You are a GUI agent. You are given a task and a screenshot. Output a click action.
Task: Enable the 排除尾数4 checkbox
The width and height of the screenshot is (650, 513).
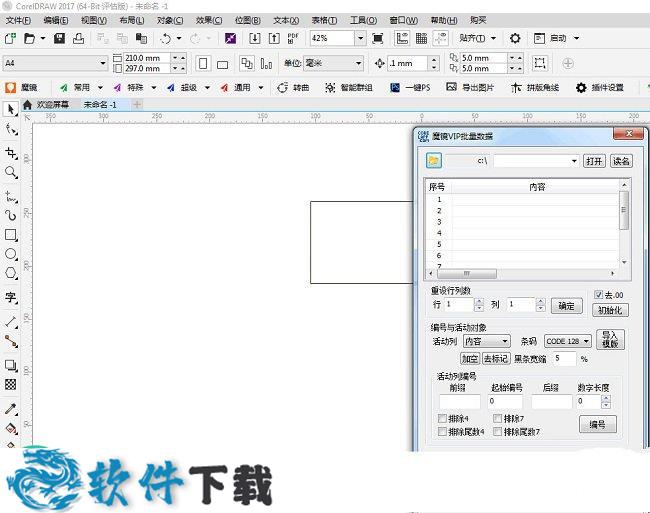coord(442,432)
